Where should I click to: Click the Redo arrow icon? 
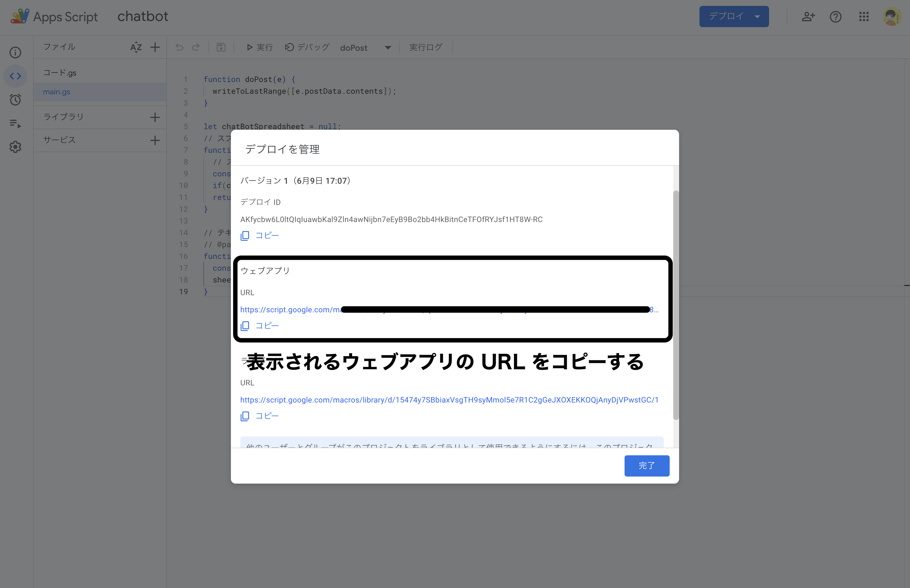[x=196, y=47]
